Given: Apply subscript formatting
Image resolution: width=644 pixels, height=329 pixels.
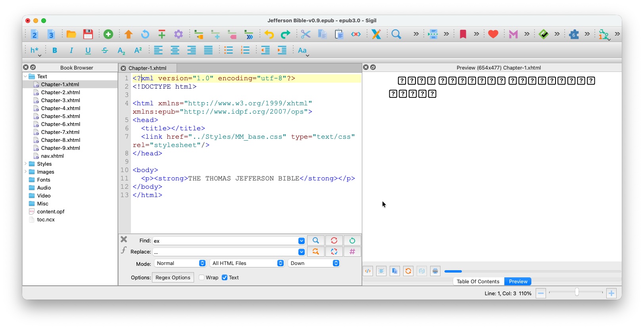Looking at the screenshot, I should (x=121, y=50).
